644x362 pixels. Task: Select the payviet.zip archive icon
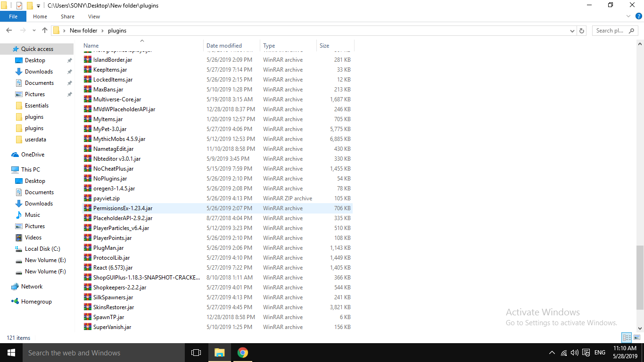[x=88, y=198]
